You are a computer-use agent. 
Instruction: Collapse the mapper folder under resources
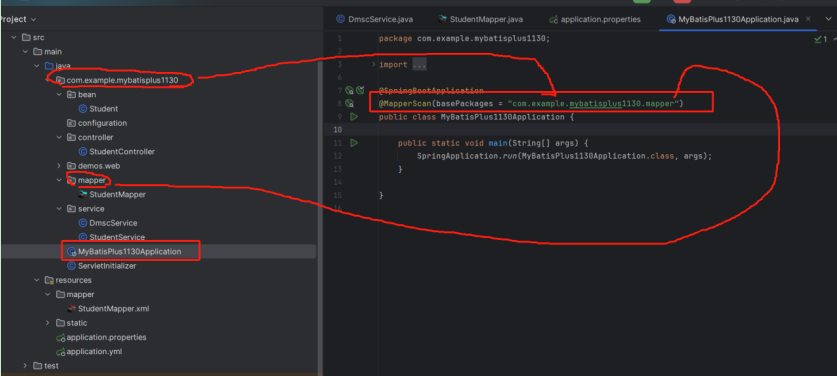pyautogui.click(x=48, y=294)
